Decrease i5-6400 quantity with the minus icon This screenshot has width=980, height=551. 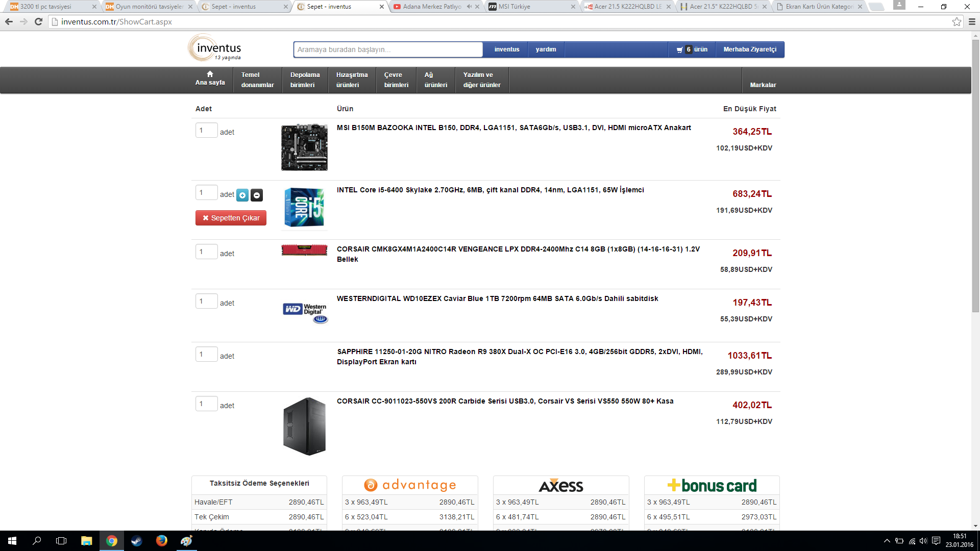[257, 195]
